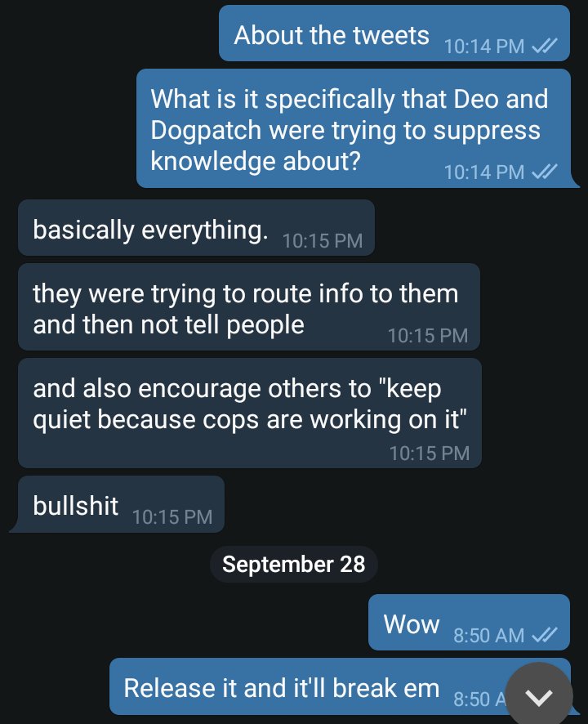The image size is (588, 724).
Task: Tap read checkmarks on 'Wow' message
Action: click(x=545, y=635)
